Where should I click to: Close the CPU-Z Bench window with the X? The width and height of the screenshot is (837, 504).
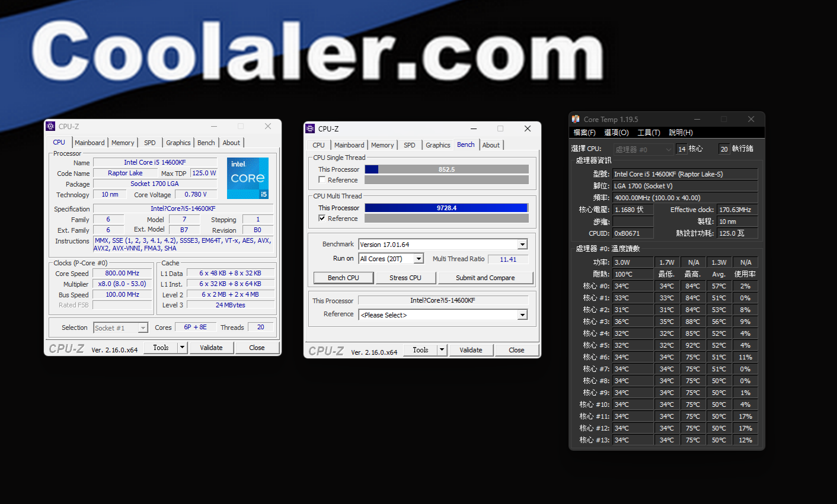coord(528,129)
